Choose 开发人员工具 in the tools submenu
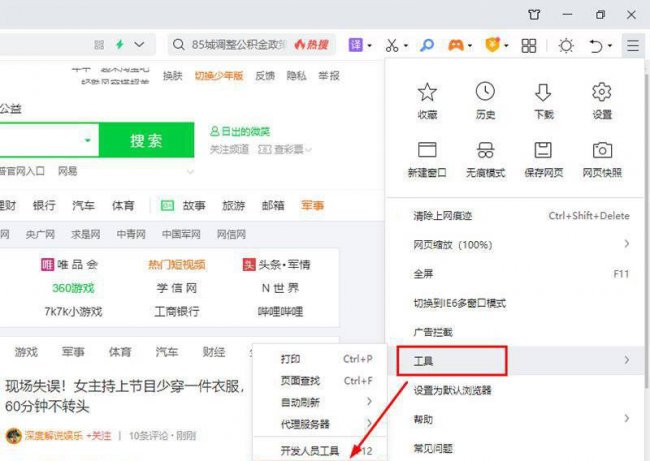 [x=320, y=450]
